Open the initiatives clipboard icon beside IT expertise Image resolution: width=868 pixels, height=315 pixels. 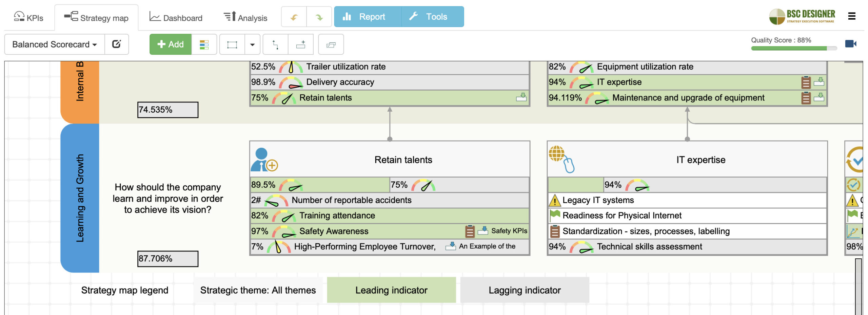click(806, 82)
